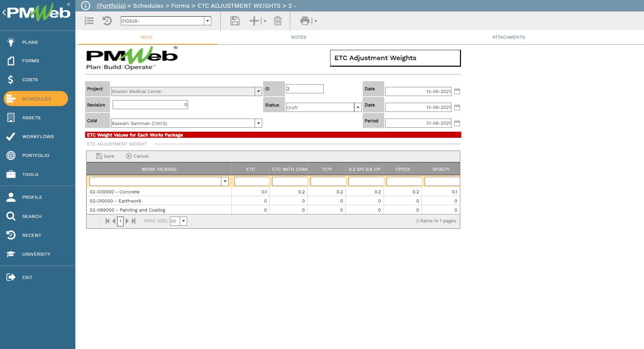Click Cancel in the grid toolbar
Image resolution: width=644 pixels, height=349 pixels.
pyautogui.click(x=137, y=156)
